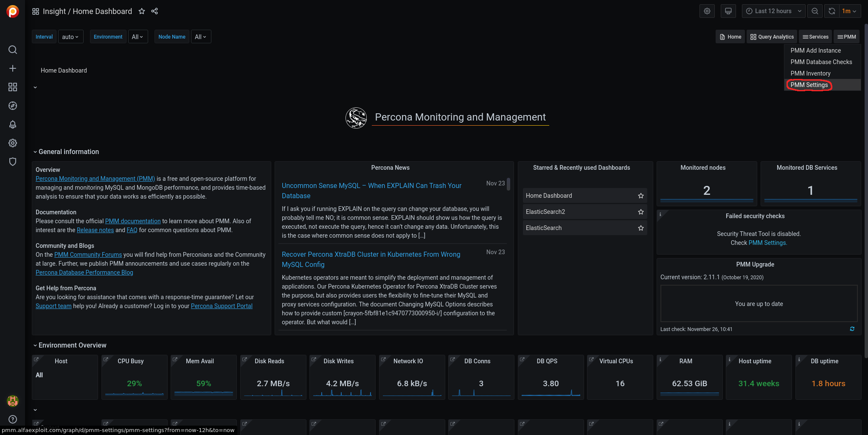Open the Help question mark icon
The width and height of the screenshot is (868, 435).
pyautogui.click(x=13, y=419)
